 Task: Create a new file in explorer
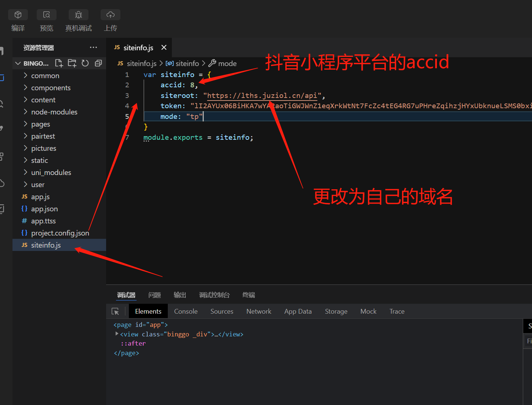coord(59,63)
